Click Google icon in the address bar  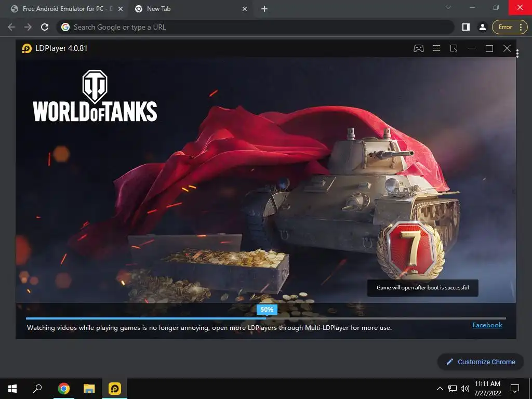(65, 27)
